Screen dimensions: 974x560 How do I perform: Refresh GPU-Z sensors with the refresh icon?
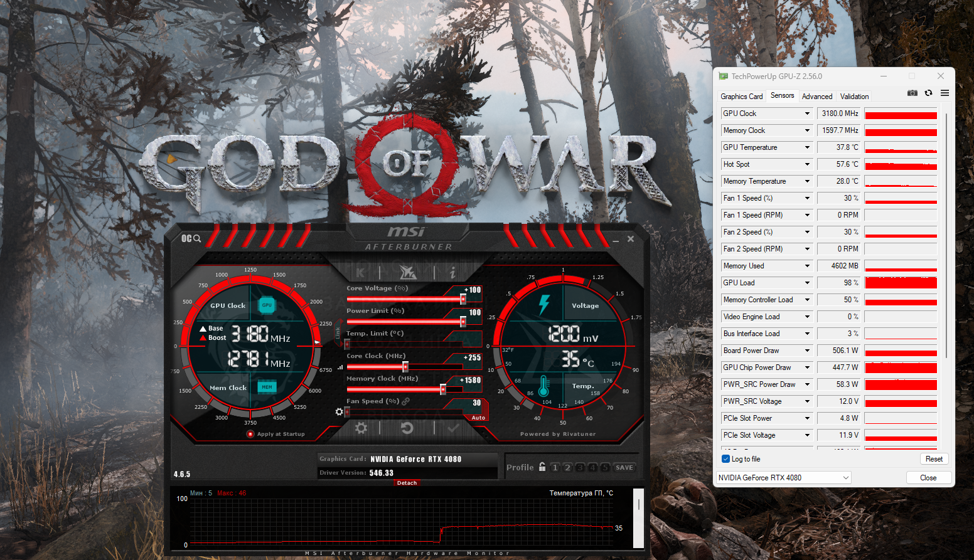[x=928, y=93]
